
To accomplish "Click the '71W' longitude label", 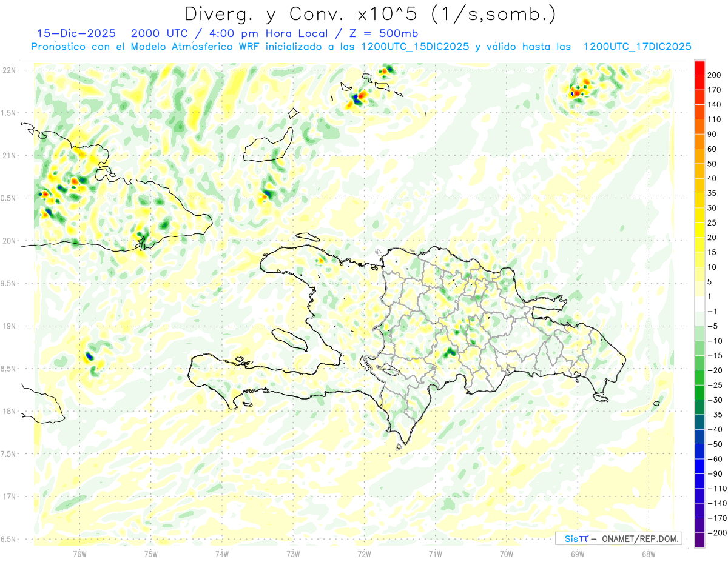I will [435, 554].
